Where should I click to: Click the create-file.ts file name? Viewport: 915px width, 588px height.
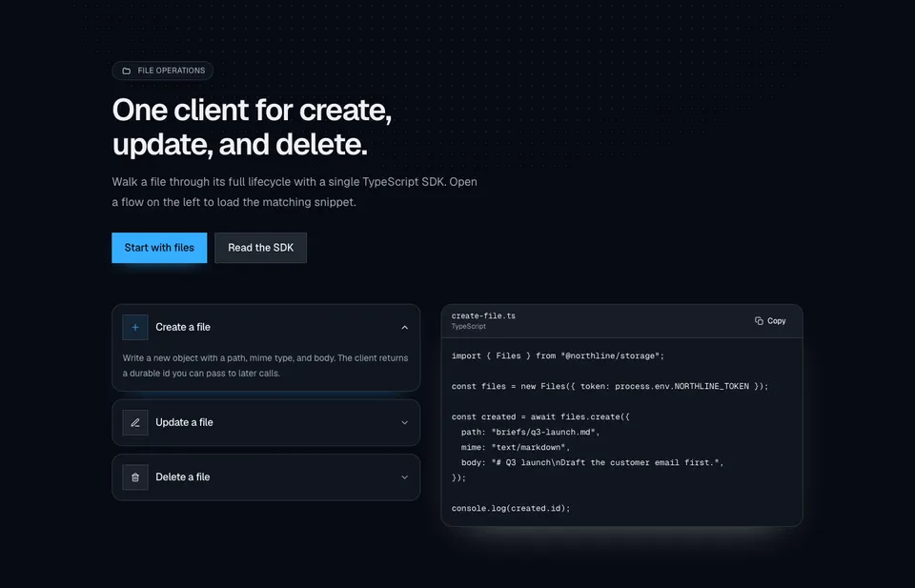coord(483,315)
